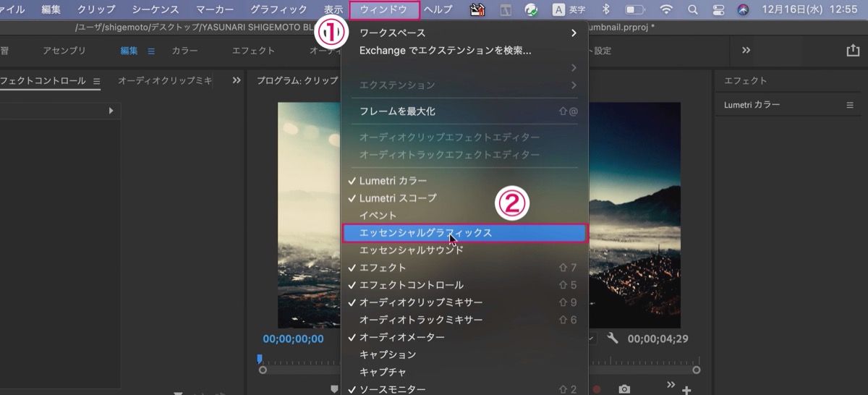Click the blue playhead marker
The height and width of the screenshot is (395, 868).
[260, 358]
